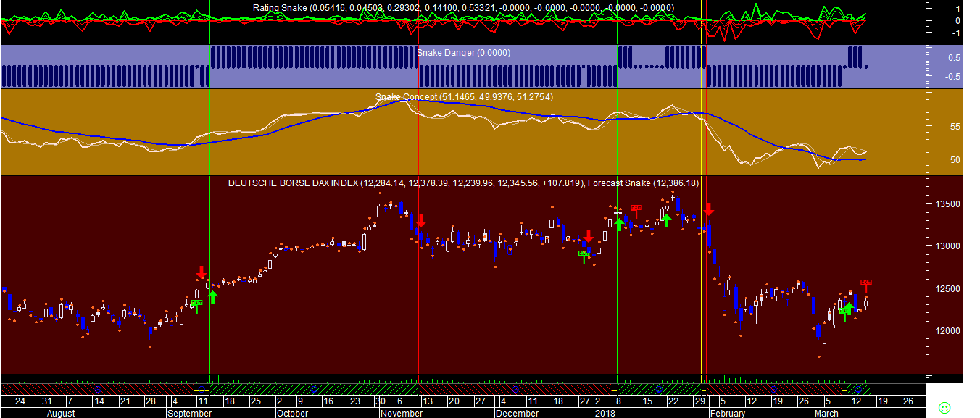Click the red exit flag in mid-January
980x418 pixels.
point(636,209)
